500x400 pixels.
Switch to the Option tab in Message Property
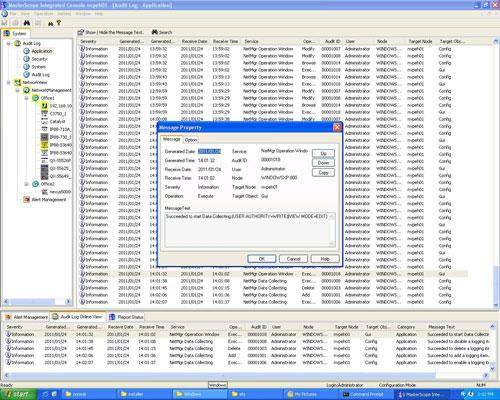point(191,140)
